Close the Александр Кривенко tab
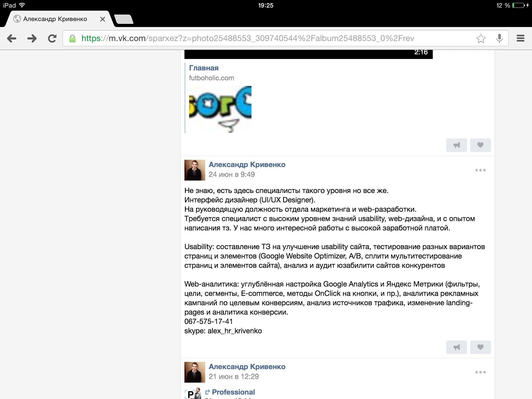This screenshot has height=399, width=532. [103, 19]
